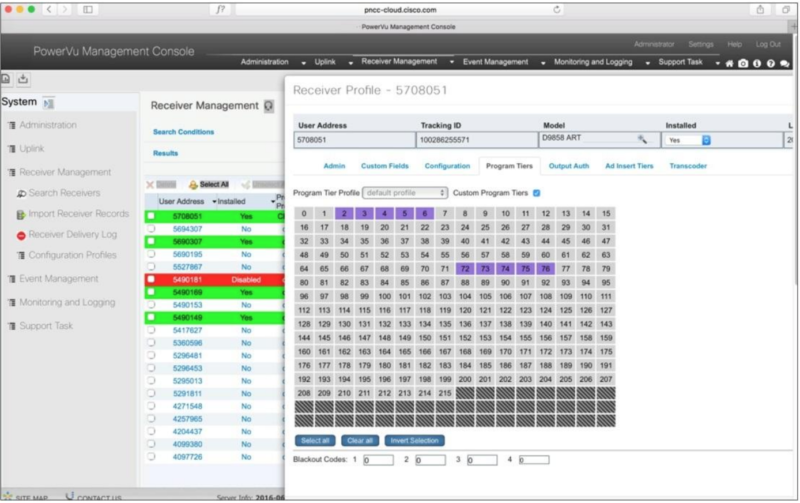The image size is (800, 503).
Task: Click the Blackout Code 1 input field
Action: pos(378,460)
